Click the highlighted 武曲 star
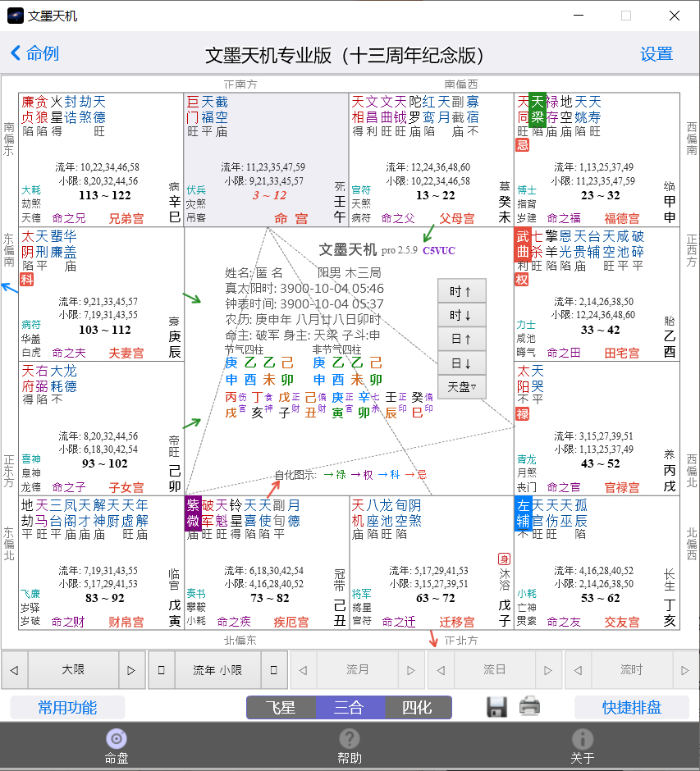Image resolution: width=700 pixels, height=771 pixels. (523, 244)
